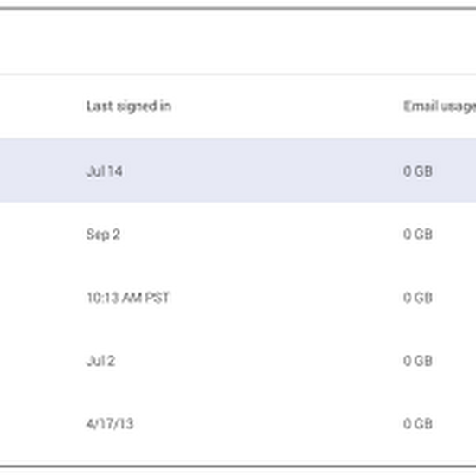Viewport: 476px width, 476px height.
Task: Click the empty area left of Jul 2
Action: coord(42,361)
